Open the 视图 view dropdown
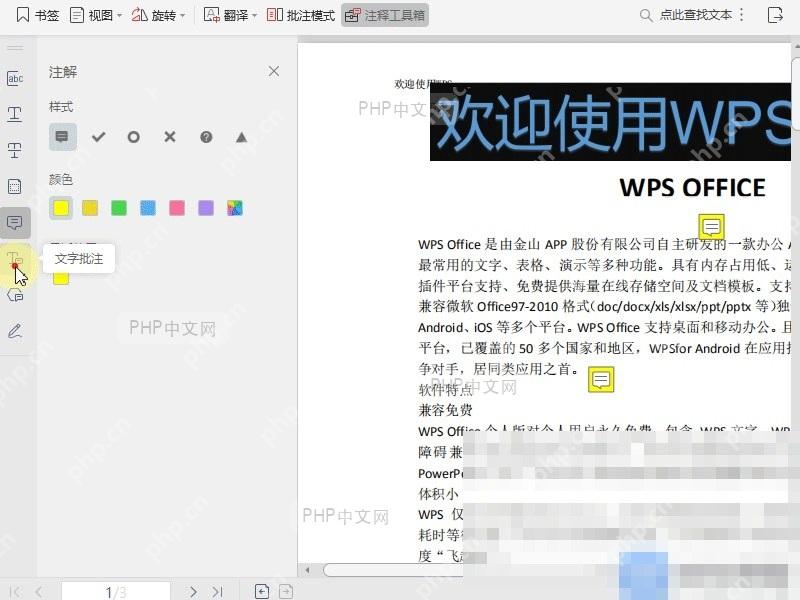The height and width of the screenshot is (600, 800). tap(96, 15)
